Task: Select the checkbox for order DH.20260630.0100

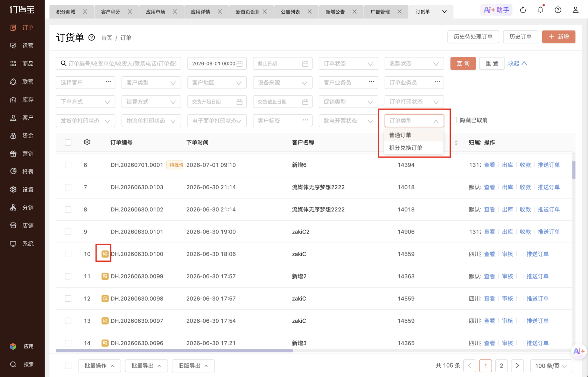Action: click(68, 254)
